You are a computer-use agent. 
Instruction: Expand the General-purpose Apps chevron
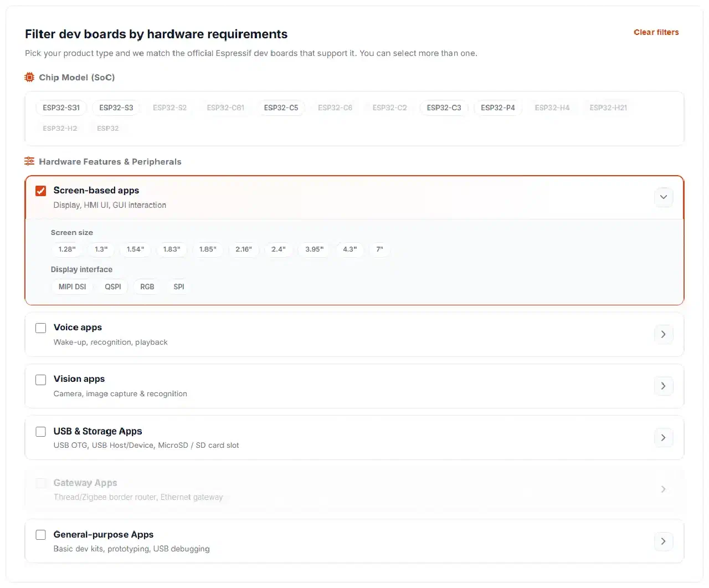(664, 541)
